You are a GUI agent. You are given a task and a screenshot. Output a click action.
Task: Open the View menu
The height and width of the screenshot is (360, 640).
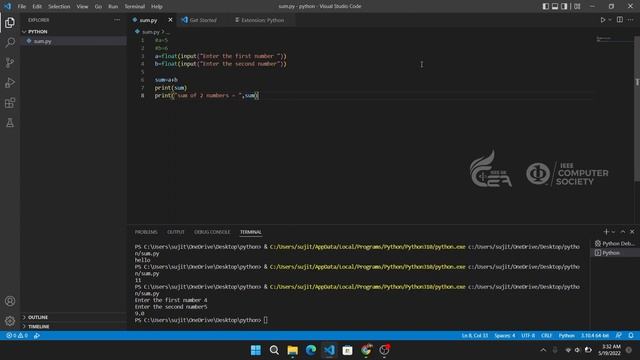(x=82, y=6)
